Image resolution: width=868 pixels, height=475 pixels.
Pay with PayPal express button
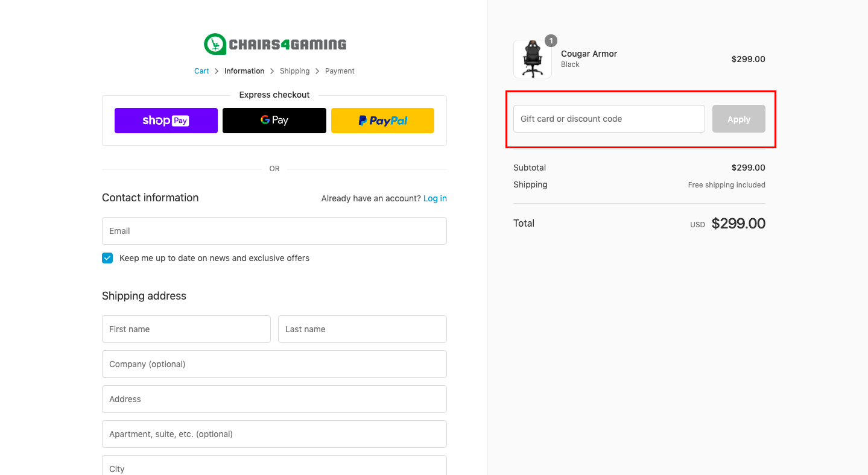coord(382,121)
